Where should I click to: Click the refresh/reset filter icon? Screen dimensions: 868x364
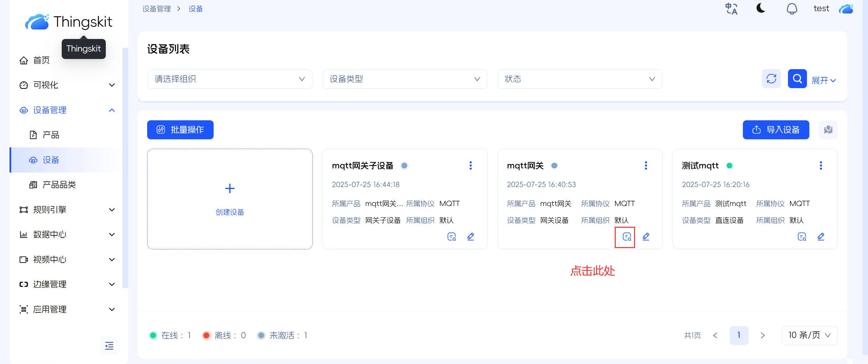coord(771,79)
